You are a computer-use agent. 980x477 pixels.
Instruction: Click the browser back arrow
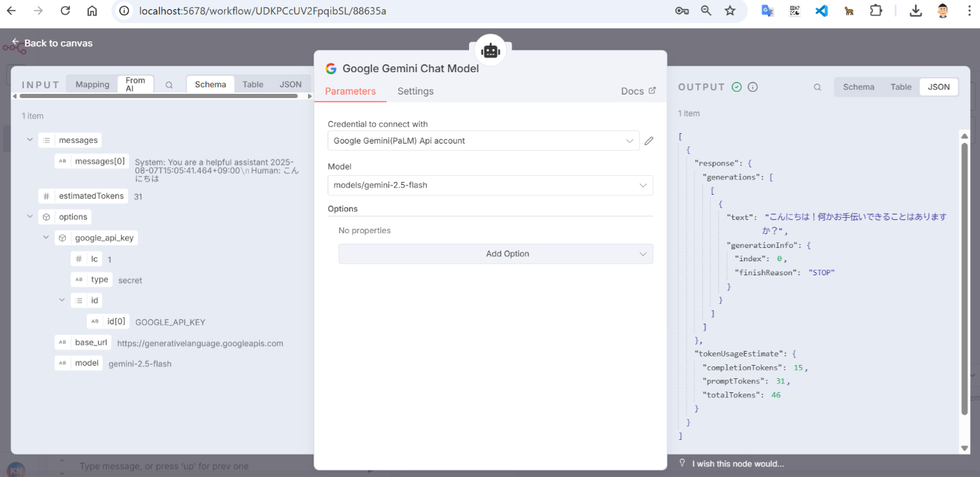[11, 11]
